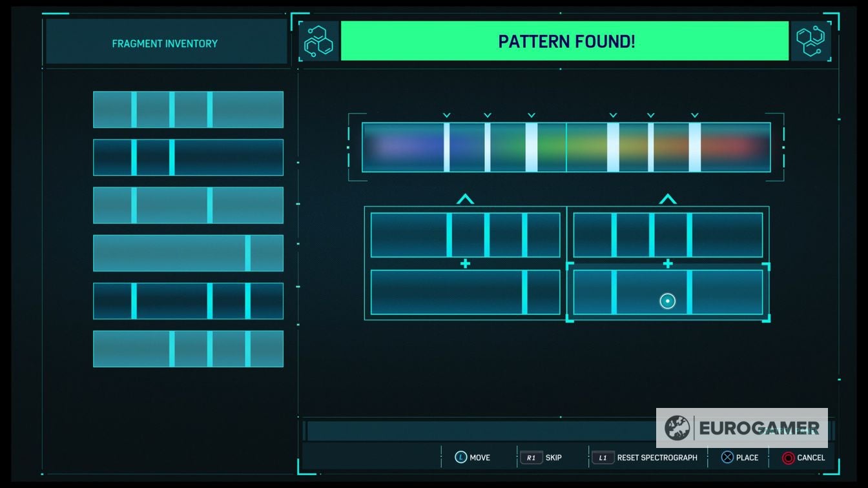Click the large up chevron above left slots

[x=465, y=199]
